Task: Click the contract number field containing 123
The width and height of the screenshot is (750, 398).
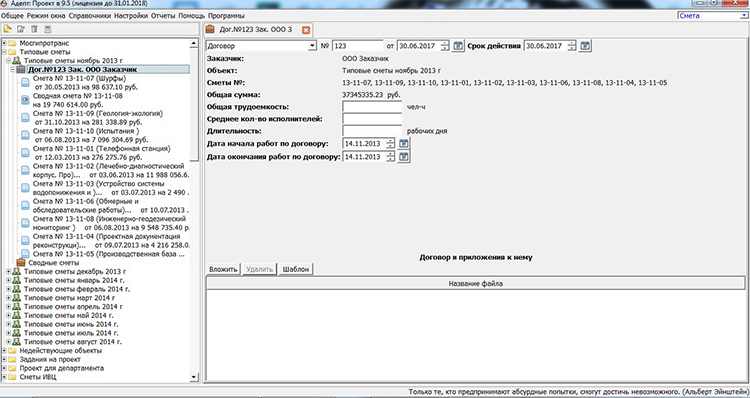Action: pos(358,46)
